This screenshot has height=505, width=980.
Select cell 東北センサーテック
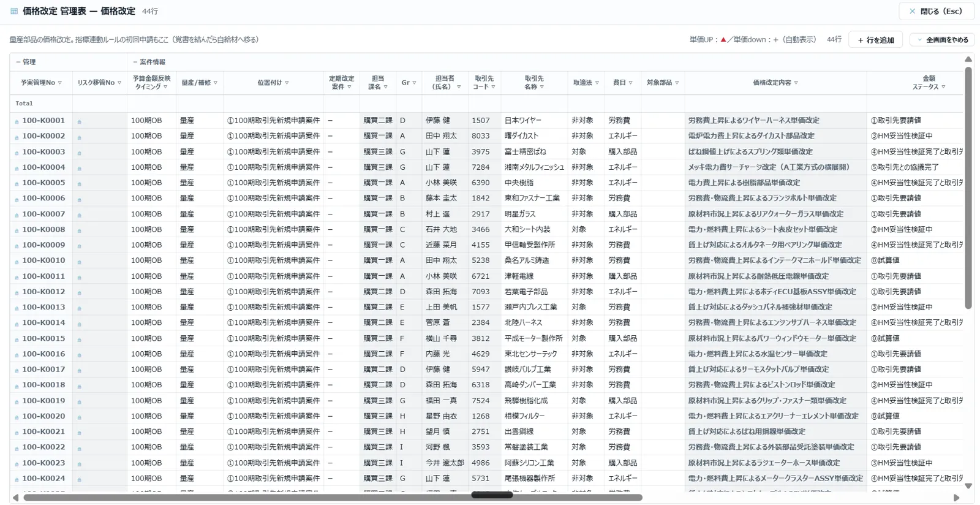(534, 354)
